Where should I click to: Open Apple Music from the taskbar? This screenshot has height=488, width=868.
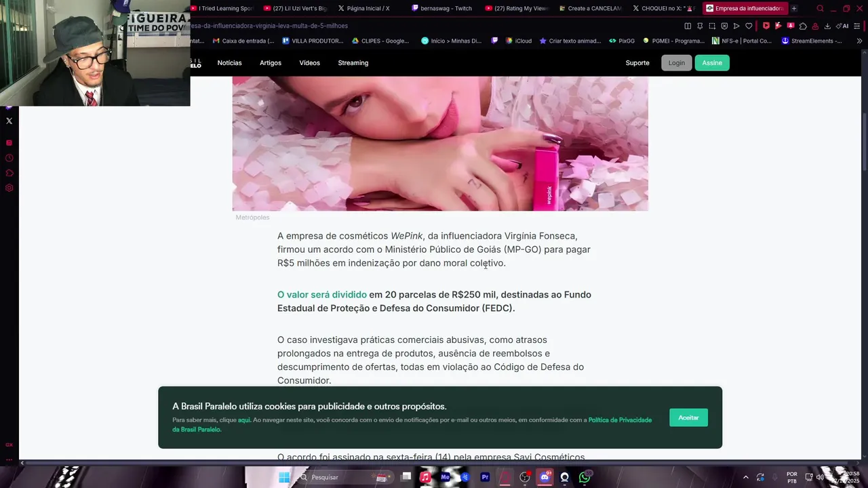point(425,477)
